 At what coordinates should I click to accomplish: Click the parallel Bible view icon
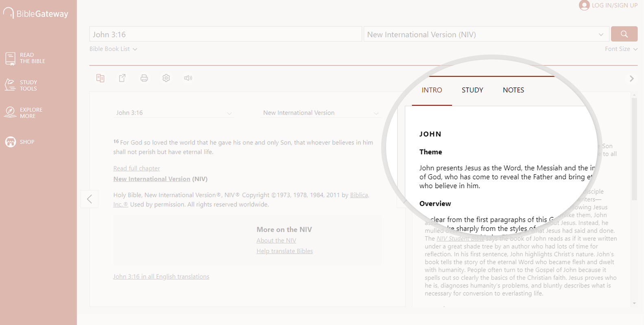click(100, 78)
